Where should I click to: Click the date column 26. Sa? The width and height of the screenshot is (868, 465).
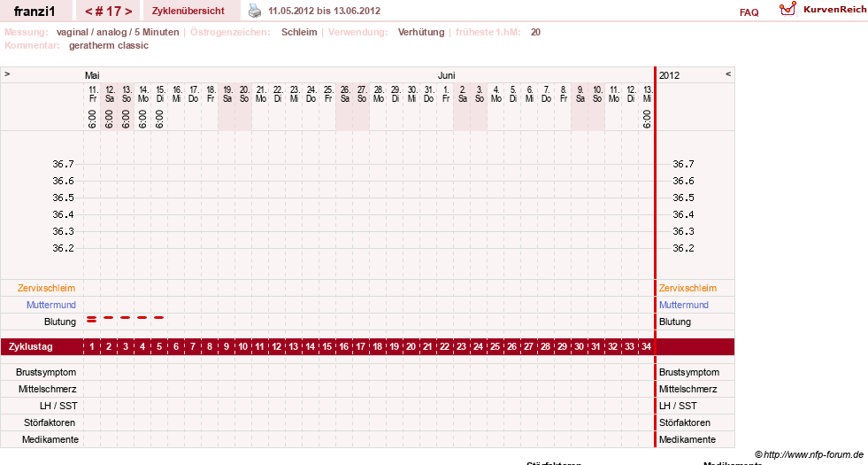(x=345, y=94)
